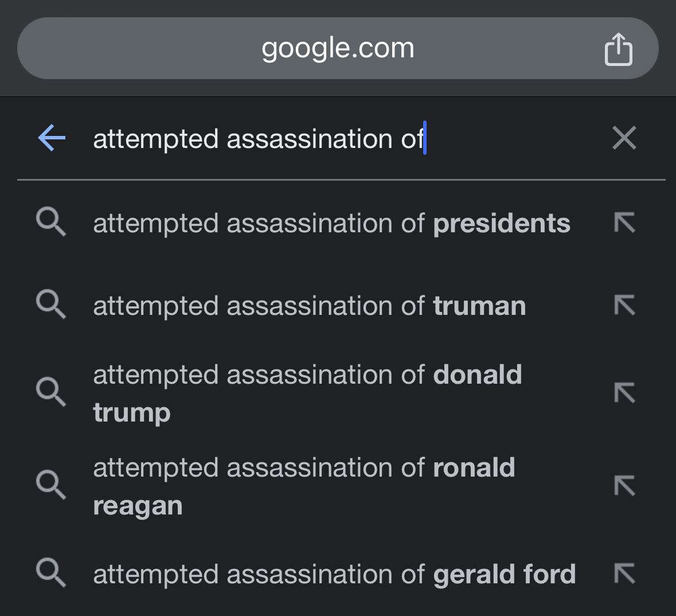Tap the share icon in address bar
The width and height of the screenshot is (676, 616).
tap(618, 49)
